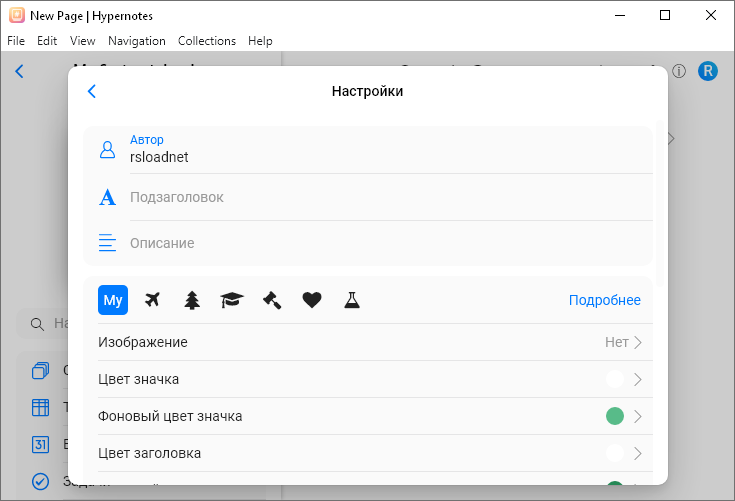Go back from the Настройки dialog
The width and height of the screenshot is (735, 501).
(x=92, y=91)
